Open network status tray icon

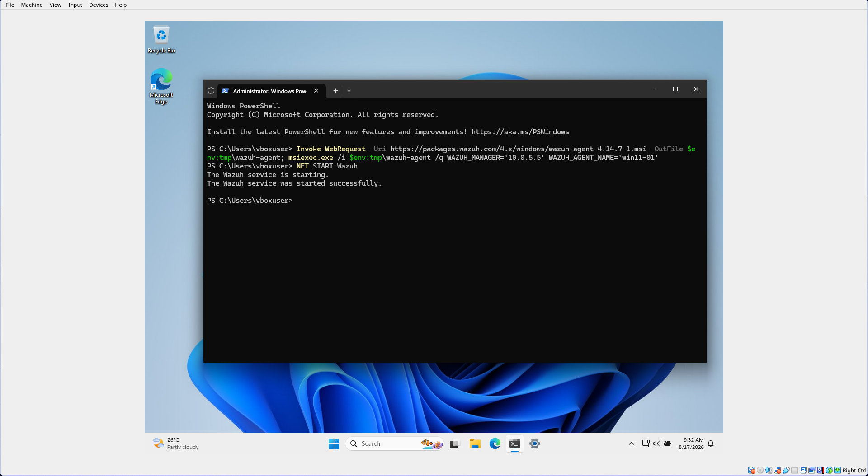tap(646, 444)
